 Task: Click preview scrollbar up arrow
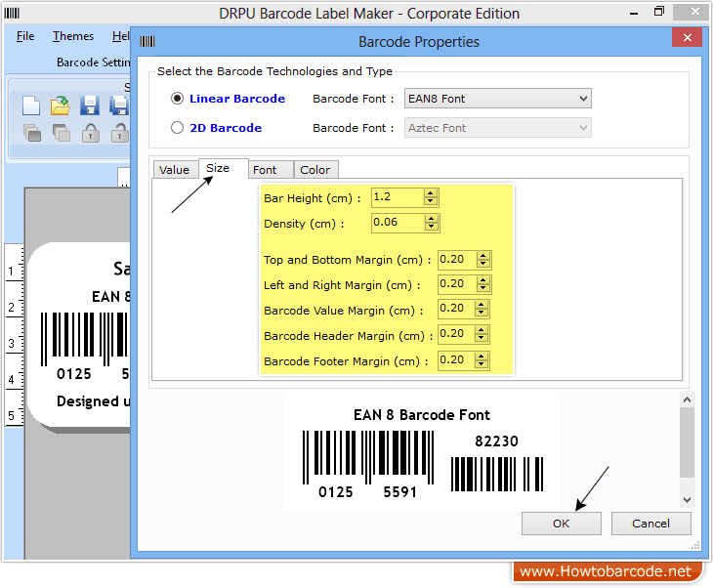click(x=687, y=399)
